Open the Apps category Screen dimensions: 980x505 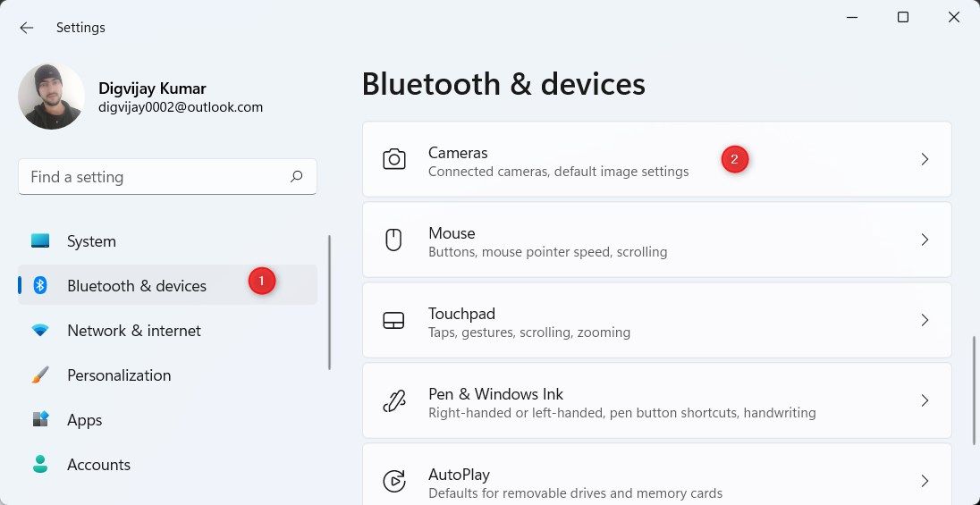pyautogui.click(x=167, y=420)
